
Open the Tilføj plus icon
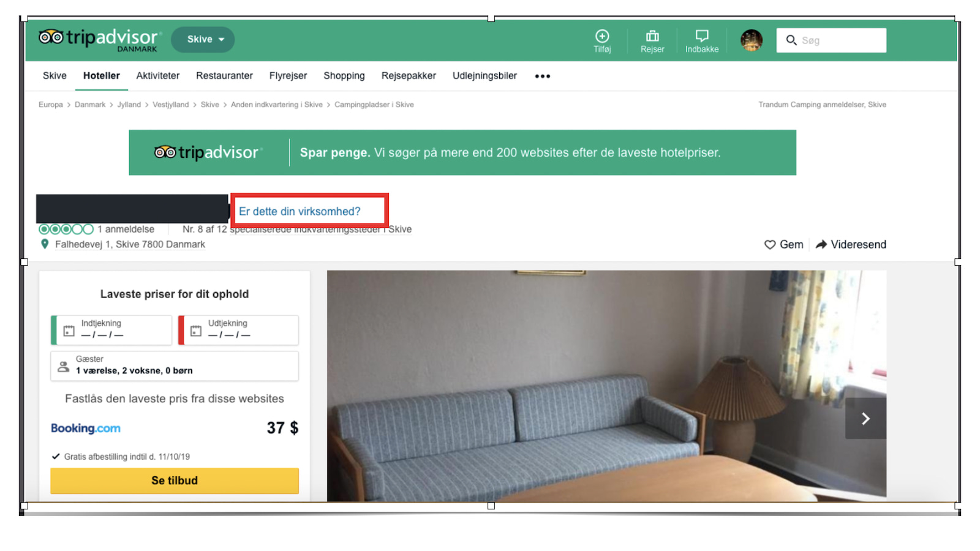tap(602, 36)
